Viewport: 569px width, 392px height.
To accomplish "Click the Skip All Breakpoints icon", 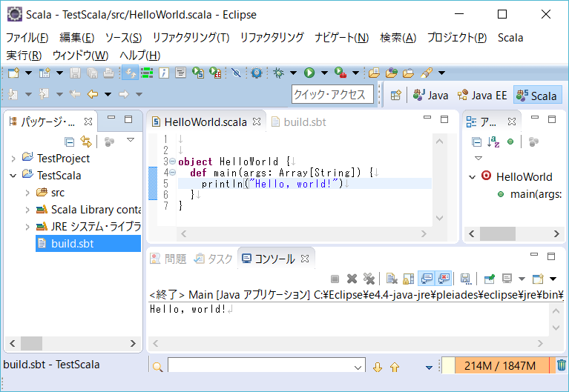I will [236, 73].
